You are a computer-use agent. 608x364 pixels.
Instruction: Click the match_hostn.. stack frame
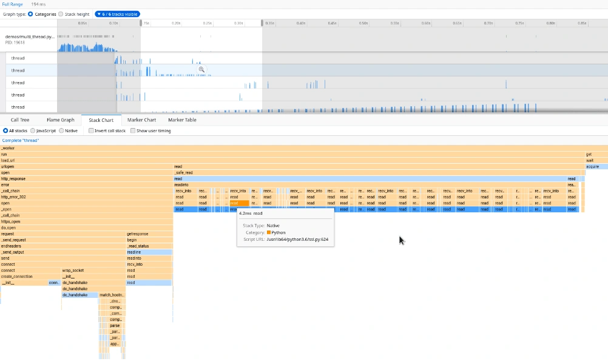[x=112, y=295]
